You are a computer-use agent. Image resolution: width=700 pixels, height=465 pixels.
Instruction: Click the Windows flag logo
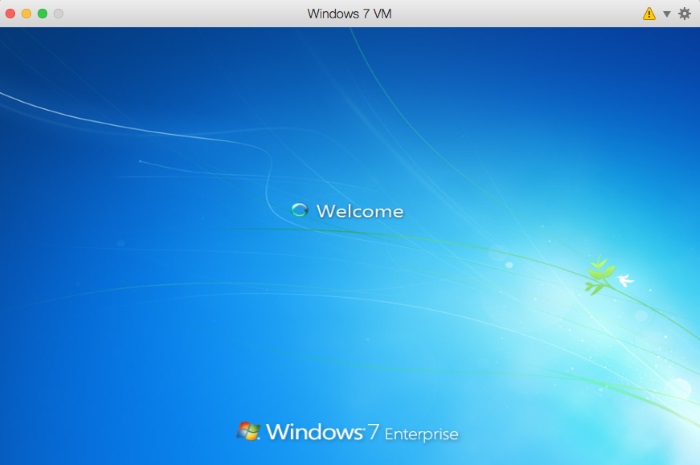[248, 431]
